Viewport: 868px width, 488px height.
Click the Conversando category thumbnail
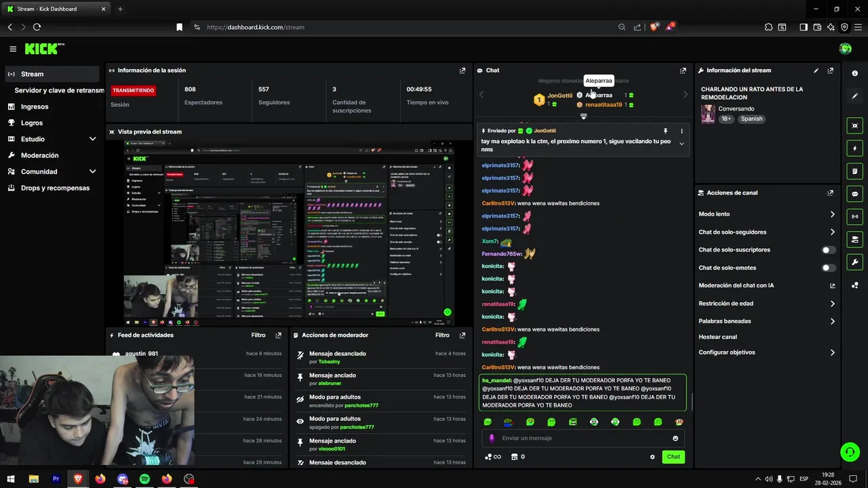[708, 114]
